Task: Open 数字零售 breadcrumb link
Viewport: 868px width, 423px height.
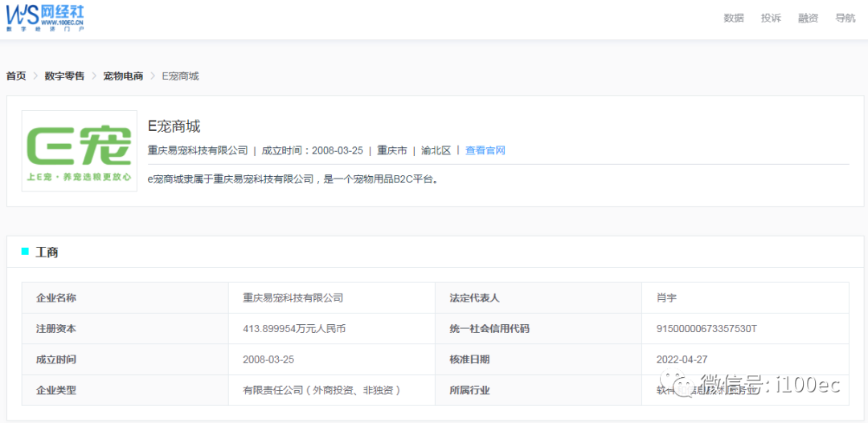Action: (65, 76)
